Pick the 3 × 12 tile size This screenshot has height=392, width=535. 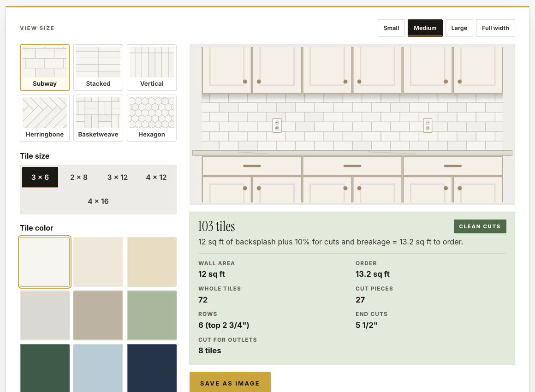coord(117,178)
